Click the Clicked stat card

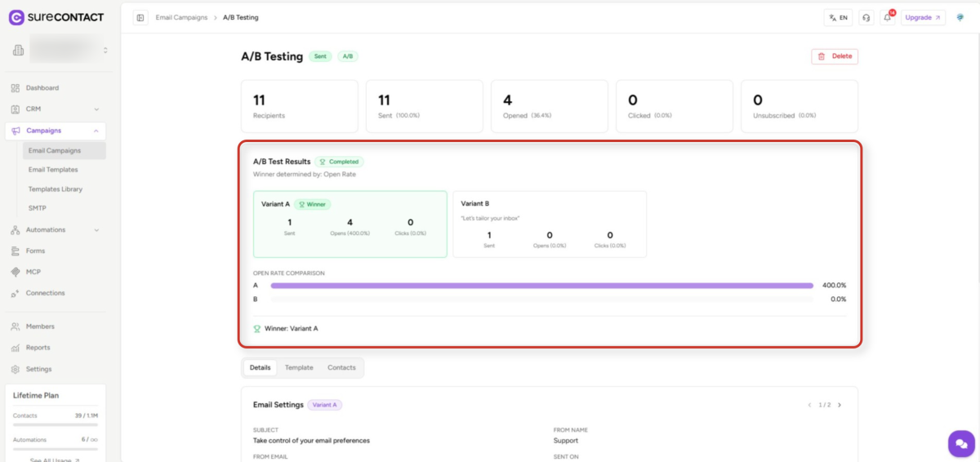(675, 106)
